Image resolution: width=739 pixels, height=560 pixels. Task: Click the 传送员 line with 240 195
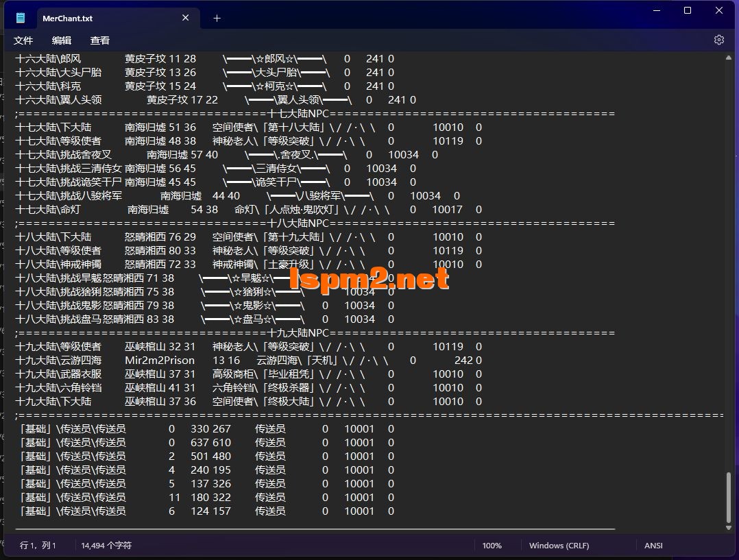click(x=206, y=470)
